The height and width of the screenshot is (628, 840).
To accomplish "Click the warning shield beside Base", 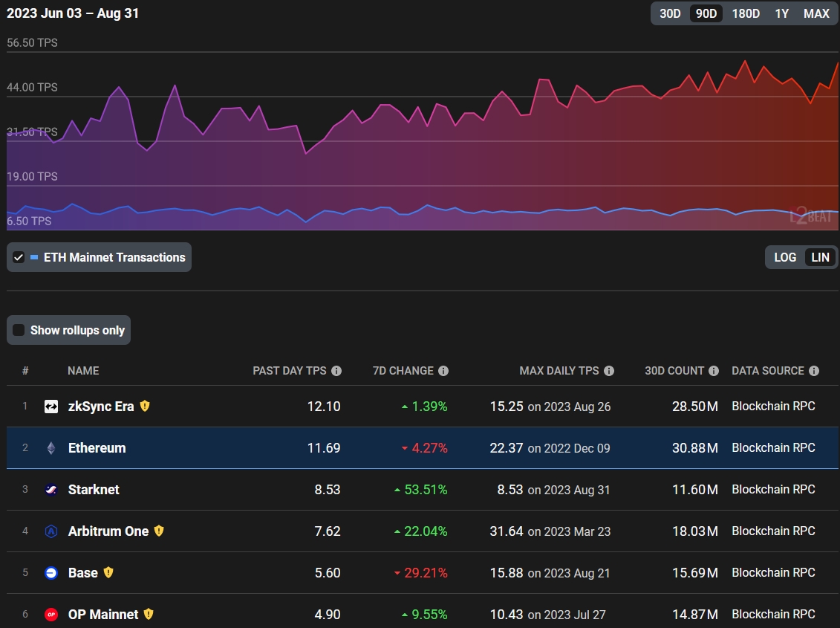I will coord(108,572).
